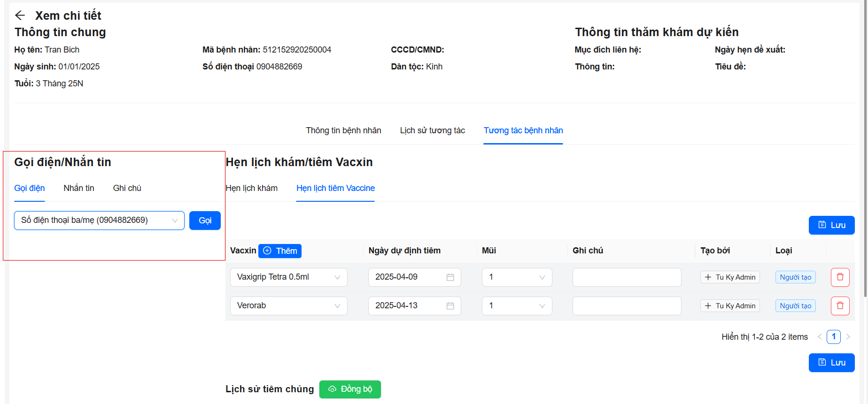Switch to the Thông tin bệnh nhân tab
Image resolution: width=868 pixels, height=404 pixels.
(x=343, y=130)
